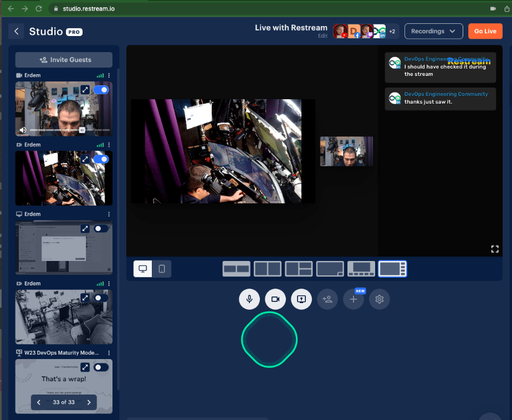Click the Live with Restream title
Screen dimensions: 512x420
[291, 28]
